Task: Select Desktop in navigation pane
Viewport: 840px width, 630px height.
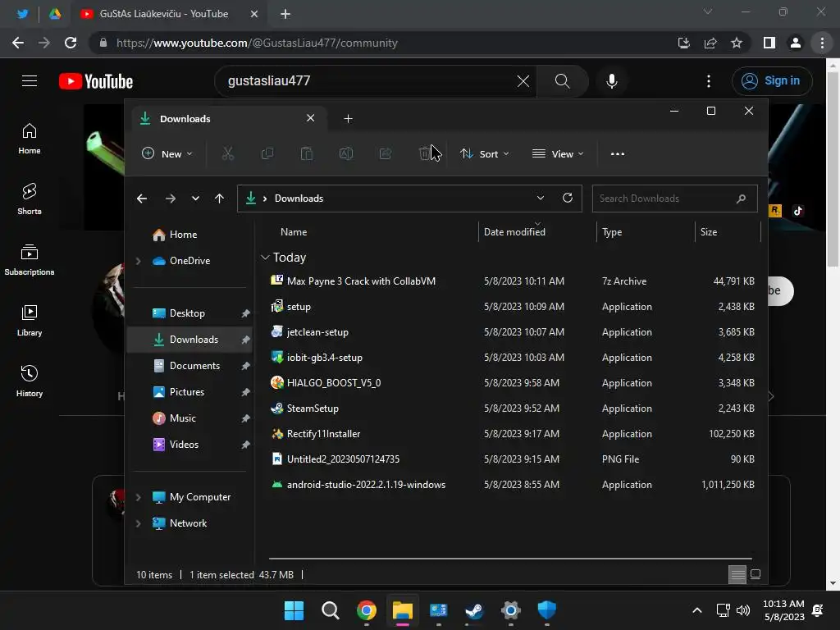Action: pyautogui.click(x=189, y=313)
